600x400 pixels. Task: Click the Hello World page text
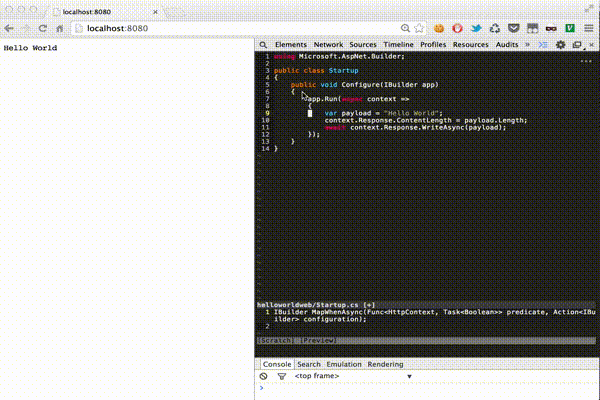click(x=30, y=48)
